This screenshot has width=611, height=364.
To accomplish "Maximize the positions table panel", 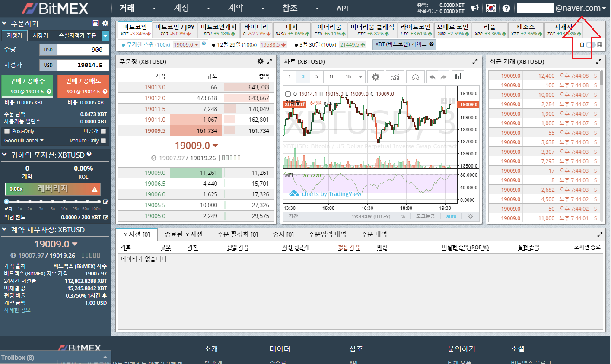I will click(x=600, y=234).
